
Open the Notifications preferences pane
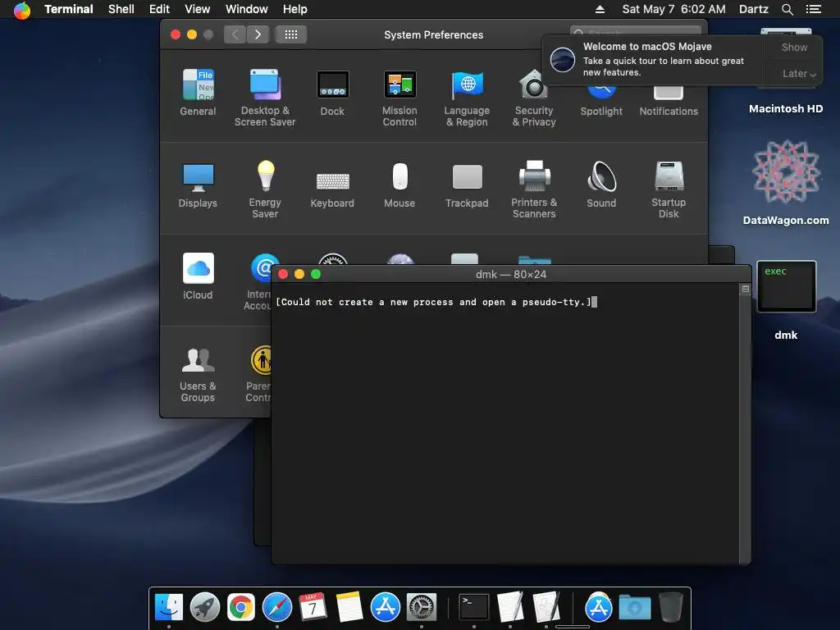669,102
